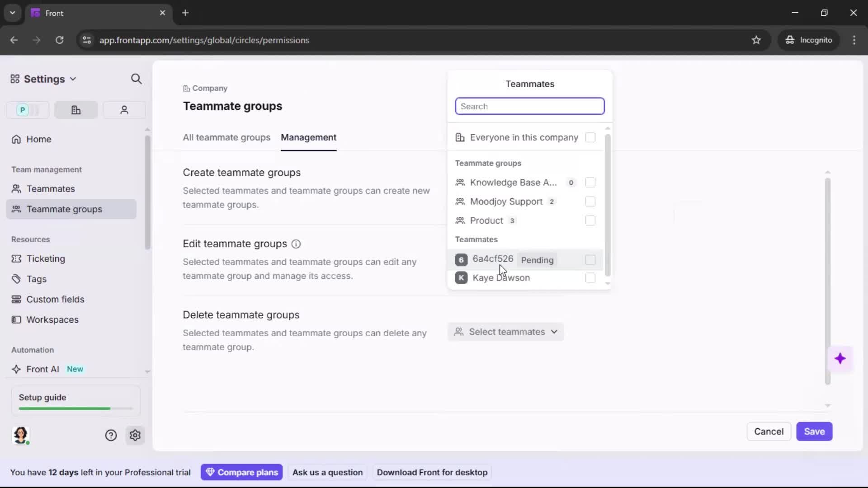Click the Edit teammate groups info icon
This screenshot has height=488, width=868.
tap(296, 244)
